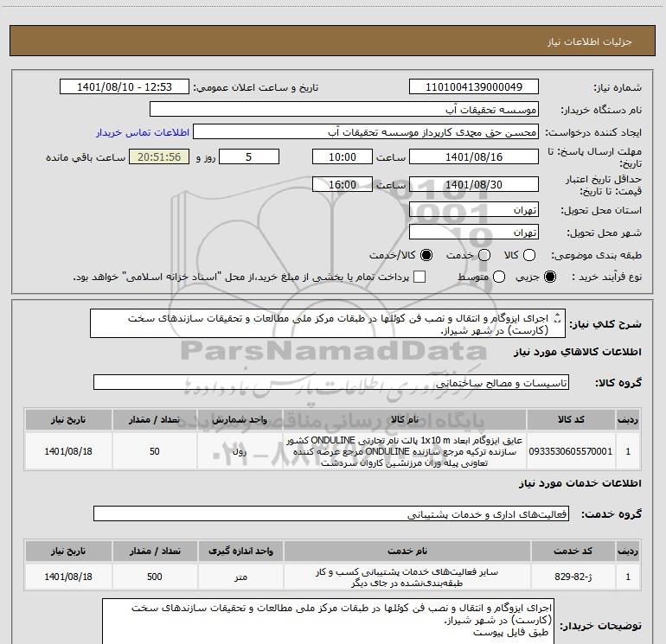Click goods code 0933530605570001
This screenshot has height=644, width=666.
571,451
